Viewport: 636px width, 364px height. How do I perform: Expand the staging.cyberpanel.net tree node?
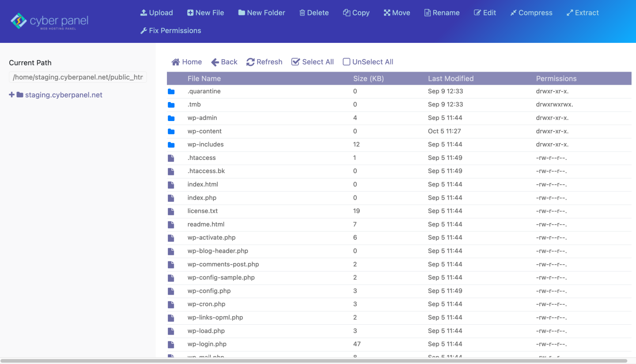[x=11, y=95]
